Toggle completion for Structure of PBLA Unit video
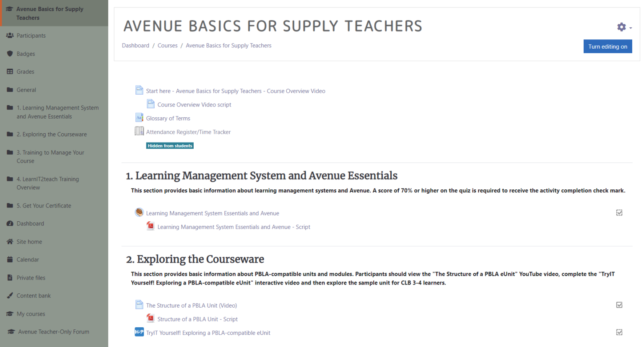The image size is (644, 347). (x=619, y=305)
